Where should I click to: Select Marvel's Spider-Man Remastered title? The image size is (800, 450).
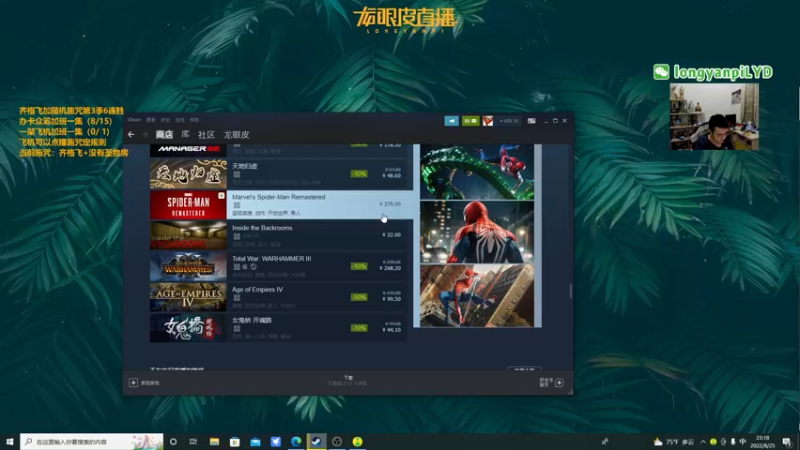(x=279, y=197)
